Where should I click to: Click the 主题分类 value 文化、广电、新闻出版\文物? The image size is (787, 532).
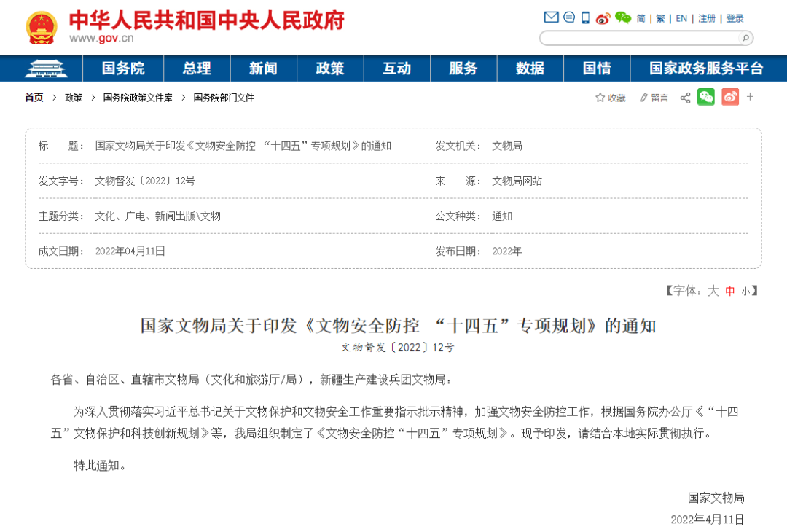click(x=157, y=216)
